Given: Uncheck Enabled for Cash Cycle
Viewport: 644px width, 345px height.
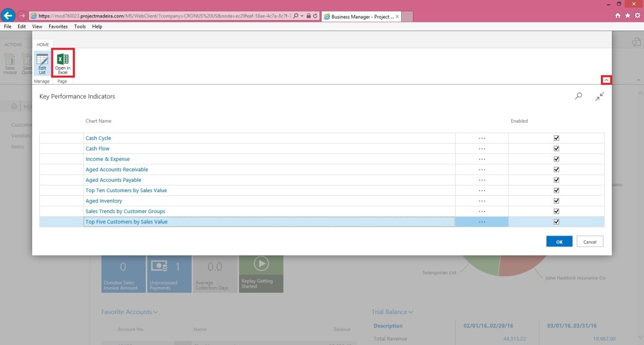Looking at the screenshot, I should [x=556, y=138].
